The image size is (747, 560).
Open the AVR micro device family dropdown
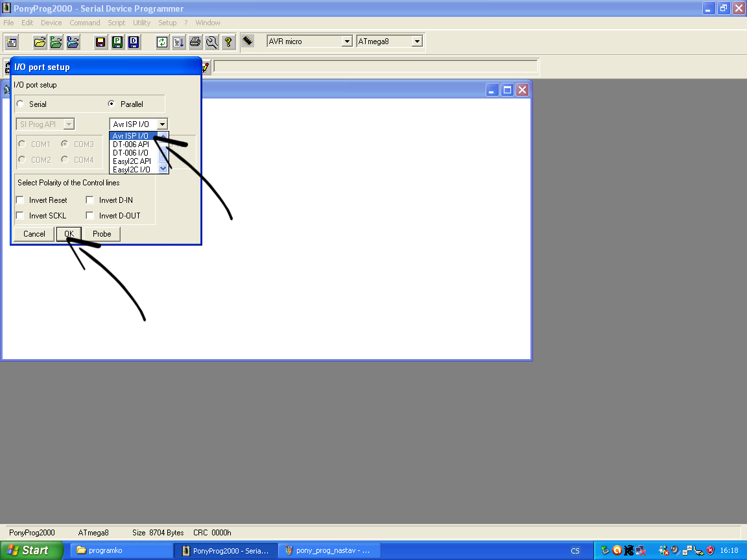coord(347,41)
